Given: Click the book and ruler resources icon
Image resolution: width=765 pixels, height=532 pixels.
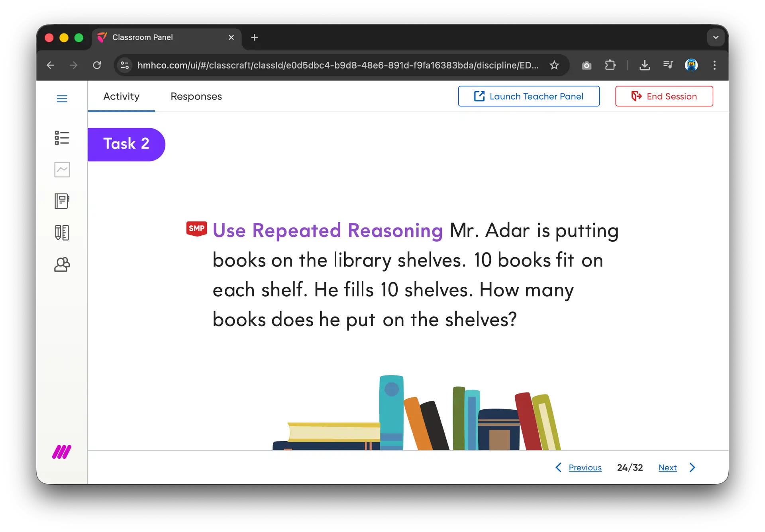Looking at the screenshot, I should pos(62,233).
